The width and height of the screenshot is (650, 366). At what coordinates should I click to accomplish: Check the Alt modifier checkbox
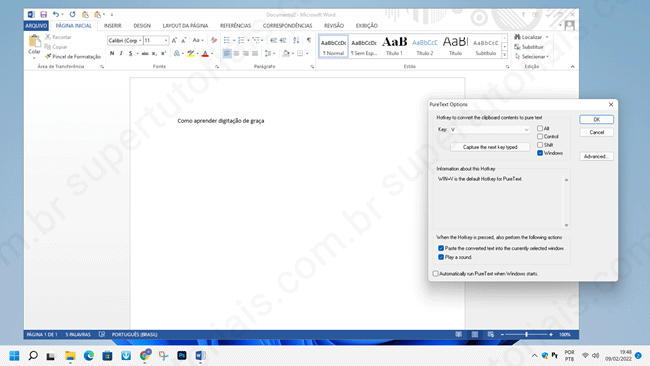540,128
